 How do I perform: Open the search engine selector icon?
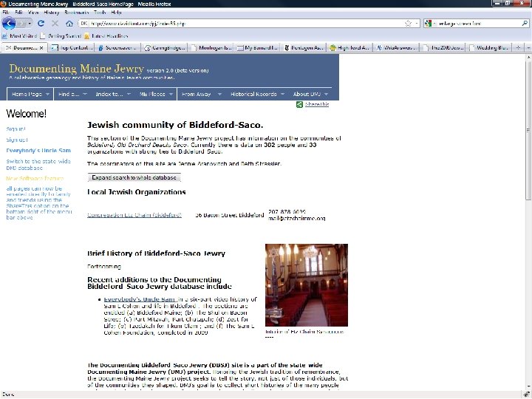click(x=429, y=24)
